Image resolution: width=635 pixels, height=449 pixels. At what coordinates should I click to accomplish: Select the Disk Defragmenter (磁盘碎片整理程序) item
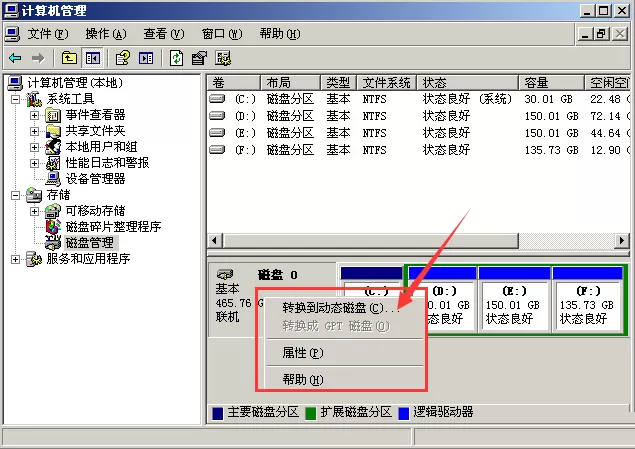pos(113,227)
